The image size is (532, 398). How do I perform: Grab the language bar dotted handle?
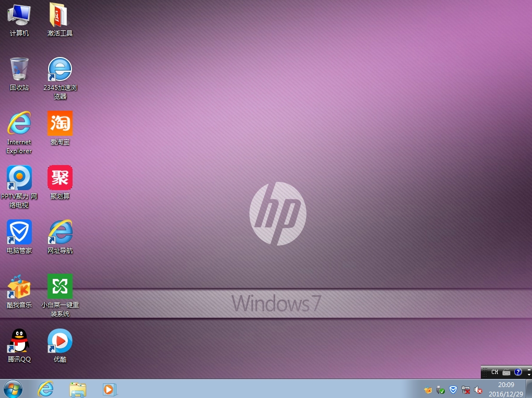point(485,372)
